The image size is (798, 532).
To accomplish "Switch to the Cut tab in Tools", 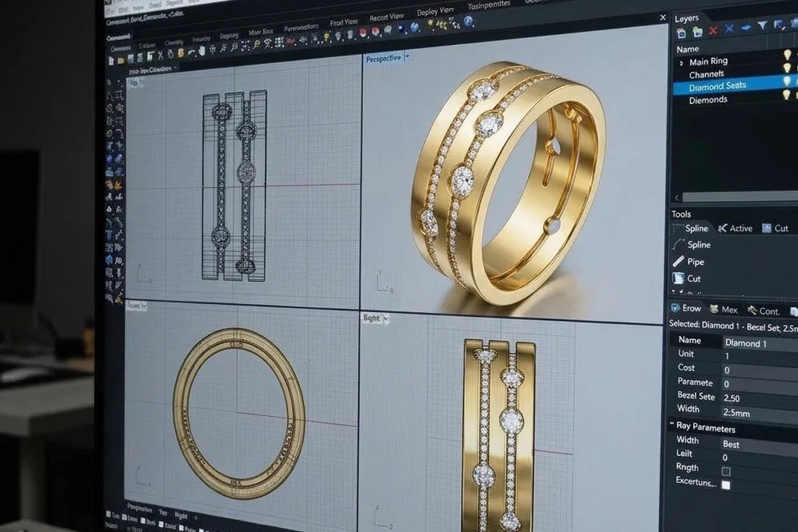I will [775, 228].
